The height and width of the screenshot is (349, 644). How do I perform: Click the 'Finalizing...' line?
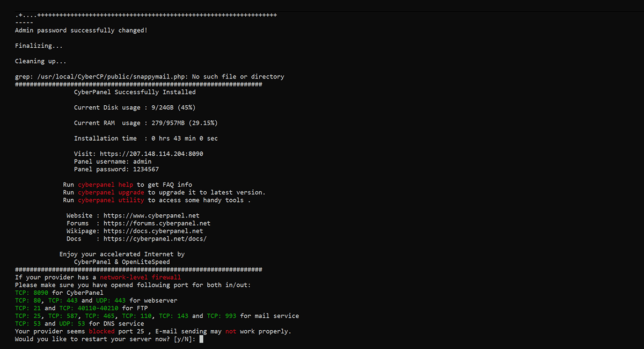[39, 46]
